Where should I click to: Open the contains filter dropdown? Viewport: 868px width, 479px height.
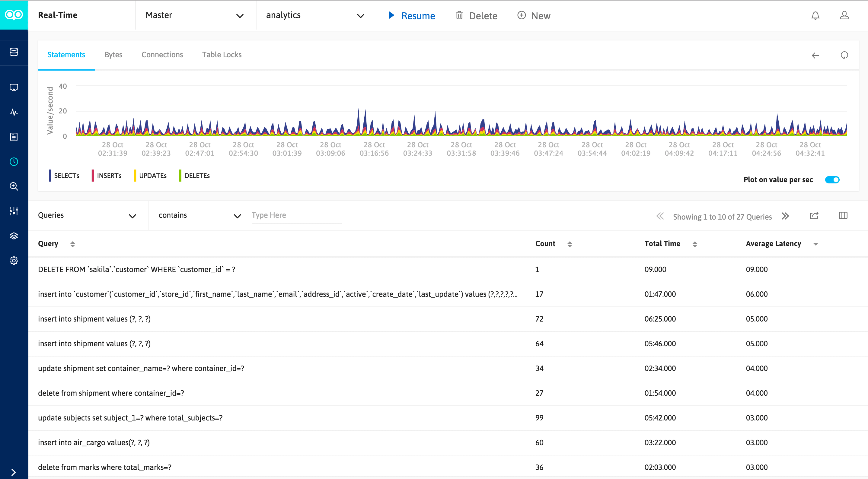tap(199, 216)
